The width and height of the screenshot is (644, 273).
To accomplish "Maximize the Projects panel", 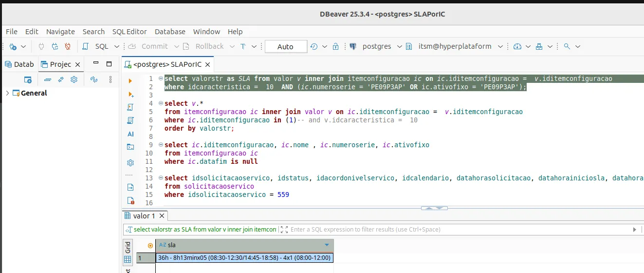I will coord(109,64).
